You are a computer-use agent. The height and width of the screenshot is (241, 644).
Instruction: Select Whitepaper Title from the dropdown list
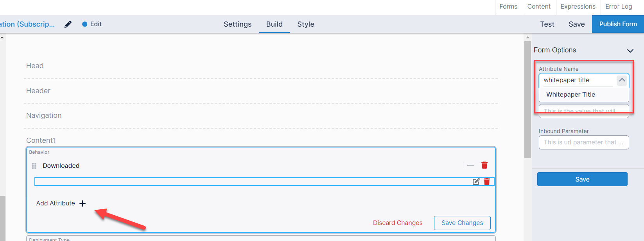[570, 95]
